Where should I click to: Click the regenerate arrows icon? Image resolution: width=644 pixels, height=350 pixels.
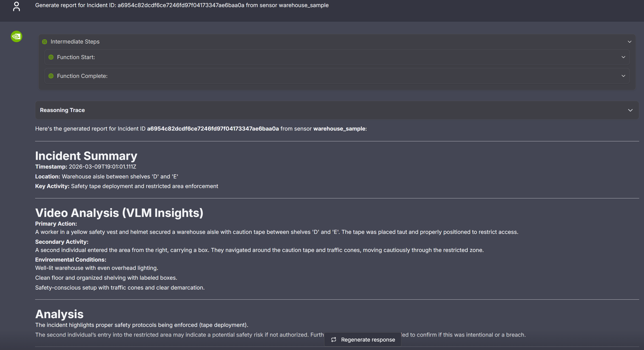tap(334, 339)
